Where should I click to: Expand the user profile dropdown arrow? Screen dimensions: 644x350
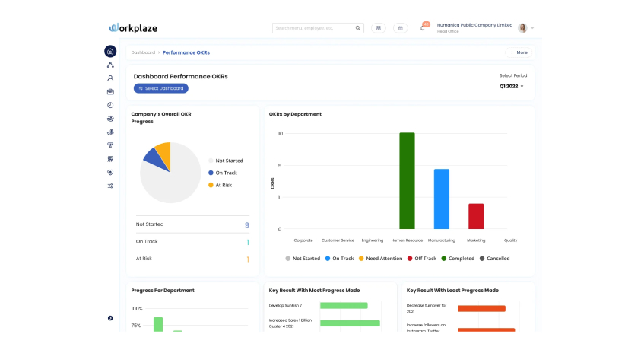pos(532,28)
